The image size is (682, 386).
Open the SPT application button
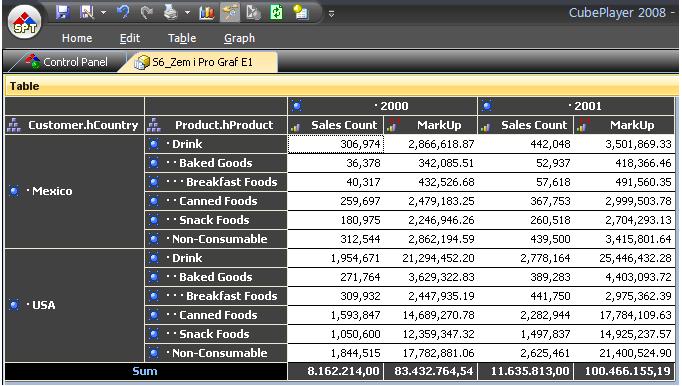25,22
